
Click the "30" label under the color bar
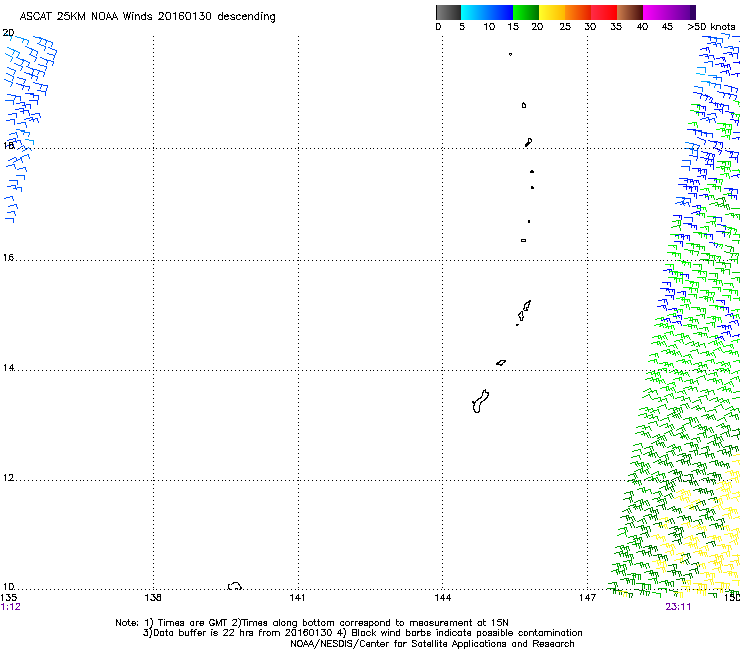point(590,27)
